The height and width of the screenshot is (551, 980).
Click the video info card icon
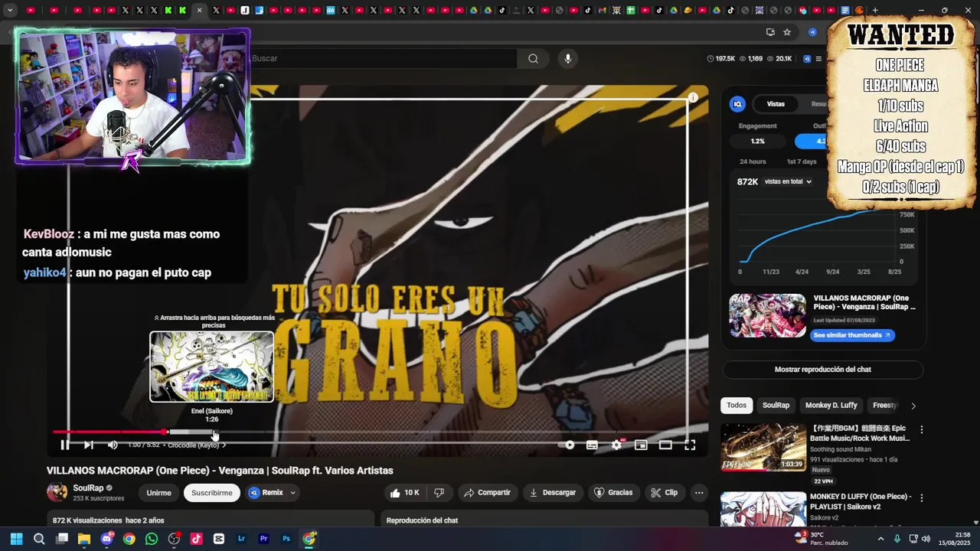click(693, 98)
